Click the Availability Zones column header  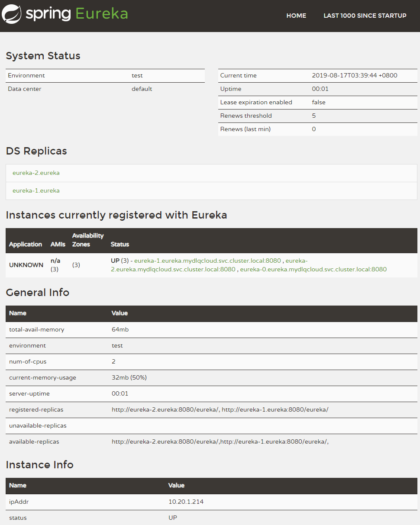click(x=88, y=240)
